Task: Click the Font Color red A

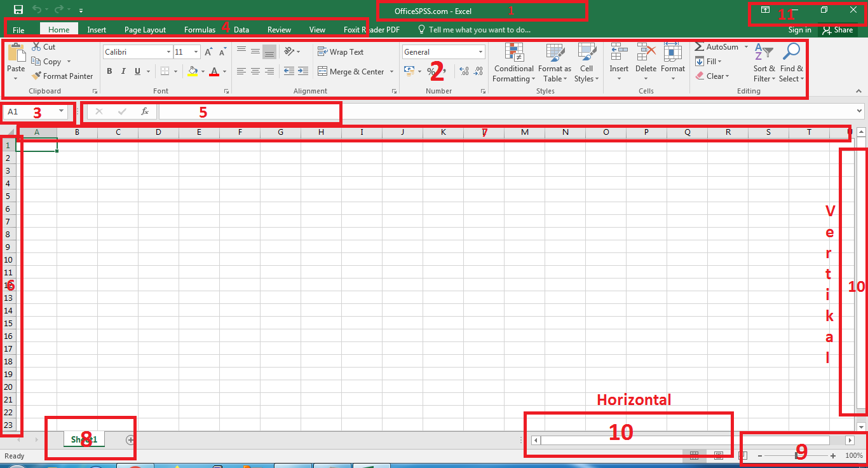Action: tap(215, 71)
